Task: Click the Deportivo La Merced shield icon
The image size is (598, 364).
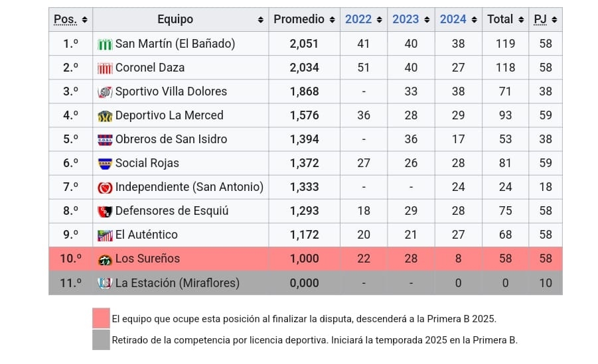Action: coord(105,116)
